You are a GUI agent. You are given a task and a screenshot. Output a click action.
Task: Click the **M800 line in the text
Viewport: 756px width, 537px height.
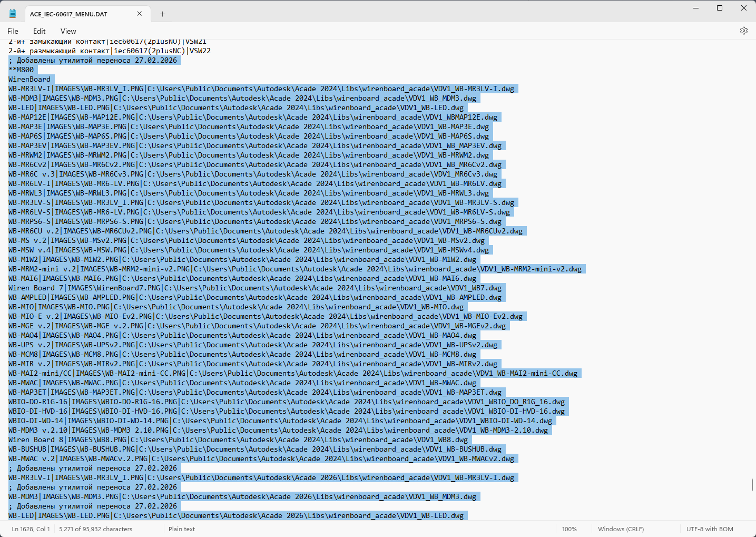point(21,70)
